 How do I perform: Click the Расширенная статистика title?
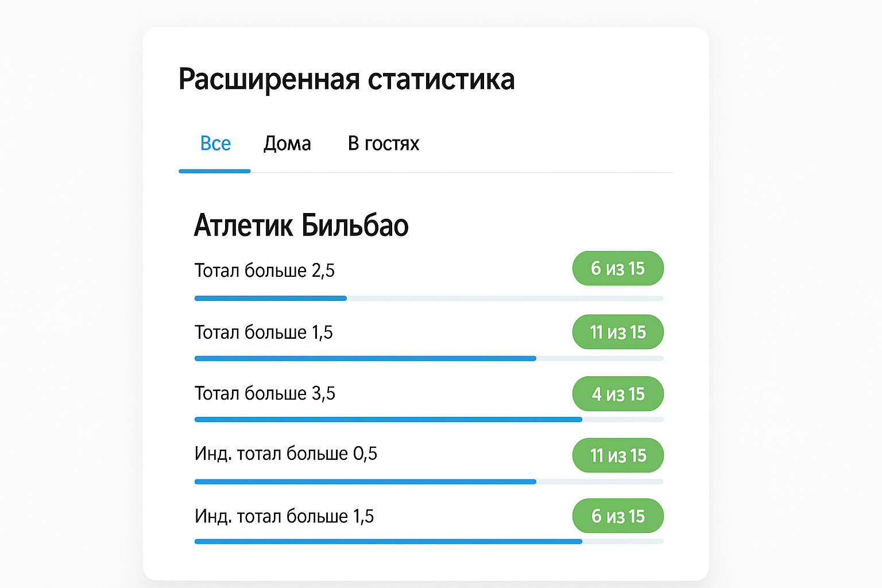coord(347,80)
